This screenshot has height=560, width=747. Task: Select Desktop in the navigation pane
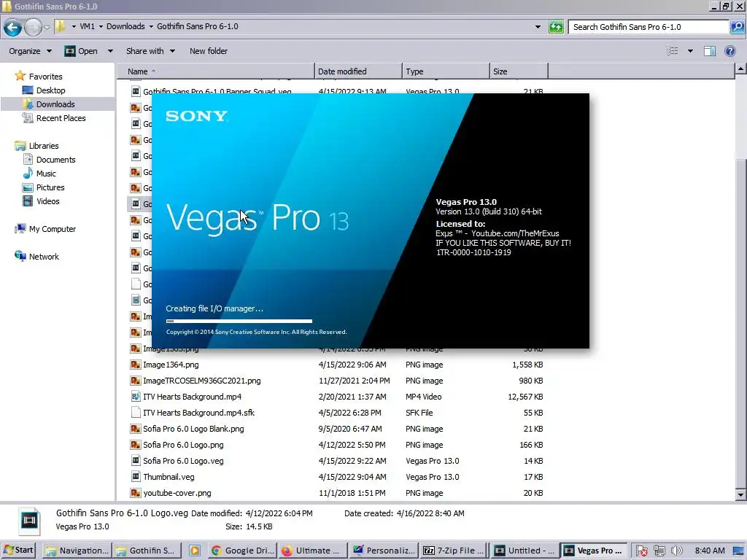coord(44,90)
